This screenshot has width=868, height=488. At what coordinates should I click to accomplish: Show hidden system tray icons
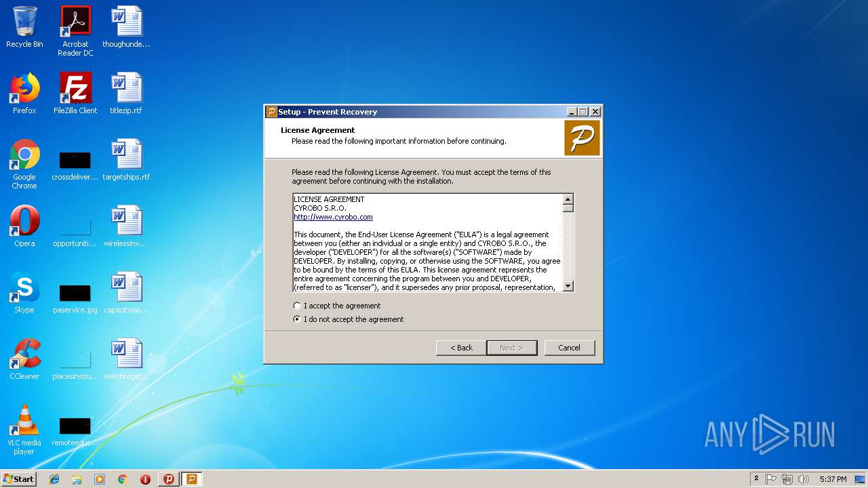756,479
